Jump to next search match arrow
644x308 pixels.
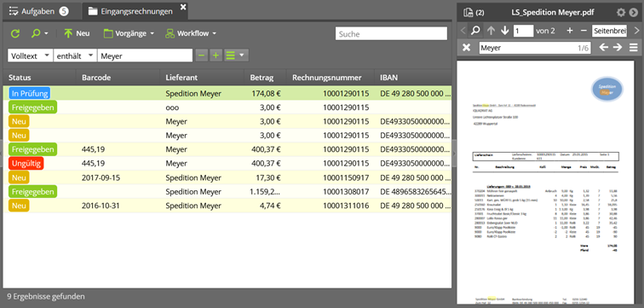pos(618,48)
